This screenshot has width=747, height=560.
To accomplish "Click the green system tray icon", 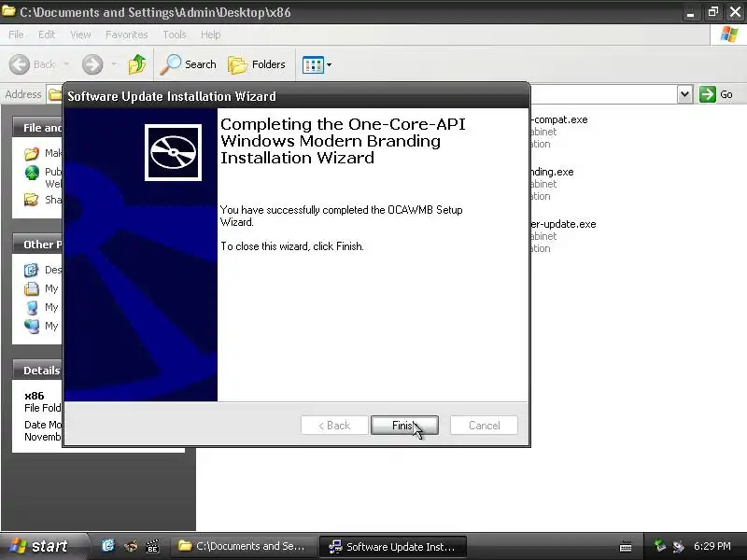I will (659, 545).
